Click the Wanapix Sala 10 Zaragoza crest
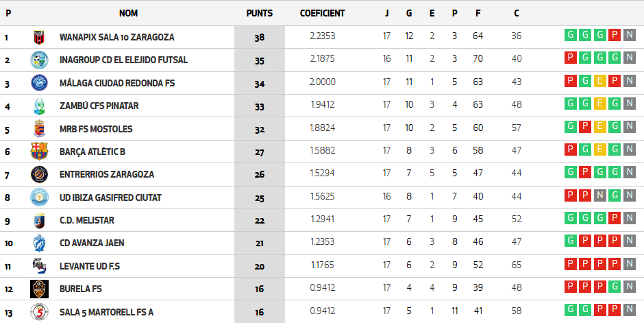This screenshot has width=644, height=323. [x=39, y=37]
